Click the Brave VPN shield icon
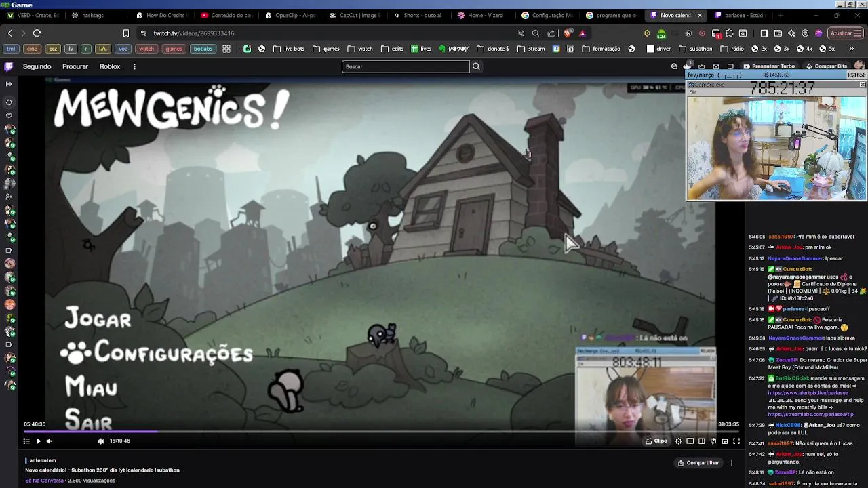The width and height of the screenshot is (868, 488). pyautogui.click(x=805, y=33)
